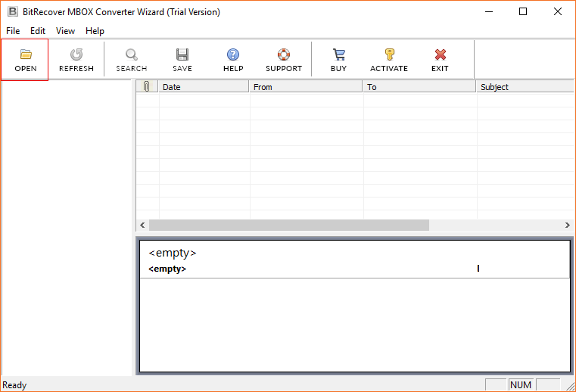Launch SEARCH using the magnifier icon
576x392 pixels.
pyautogui.click(x=131, y=54)
